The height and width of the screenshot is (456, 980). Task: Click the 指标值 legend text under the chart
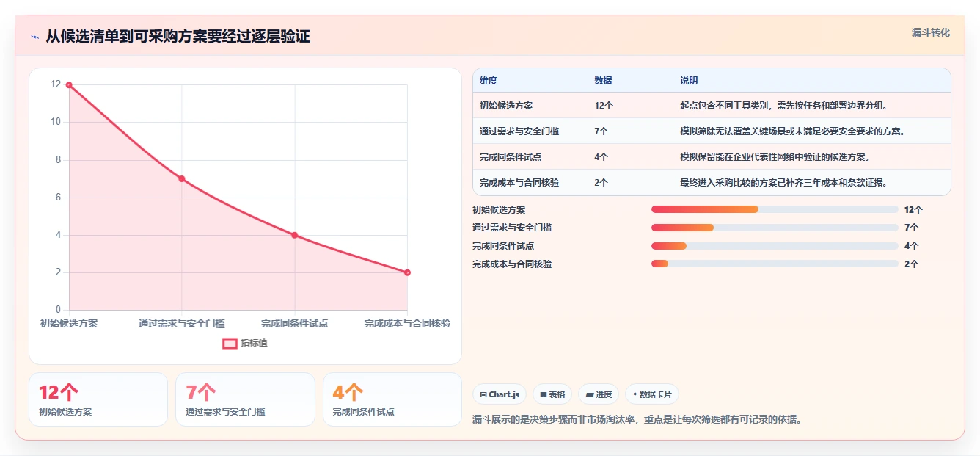(x=255, y=343)
